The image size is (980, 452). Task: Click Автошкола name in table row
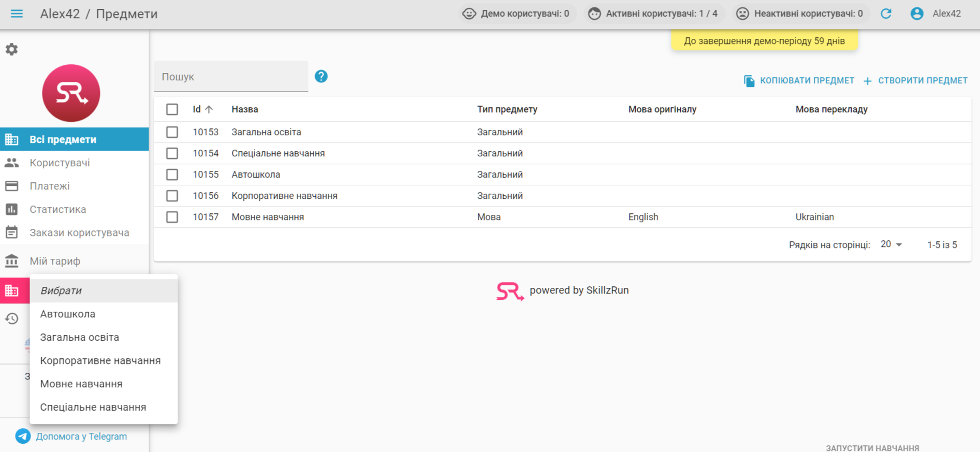pos(256,174)
